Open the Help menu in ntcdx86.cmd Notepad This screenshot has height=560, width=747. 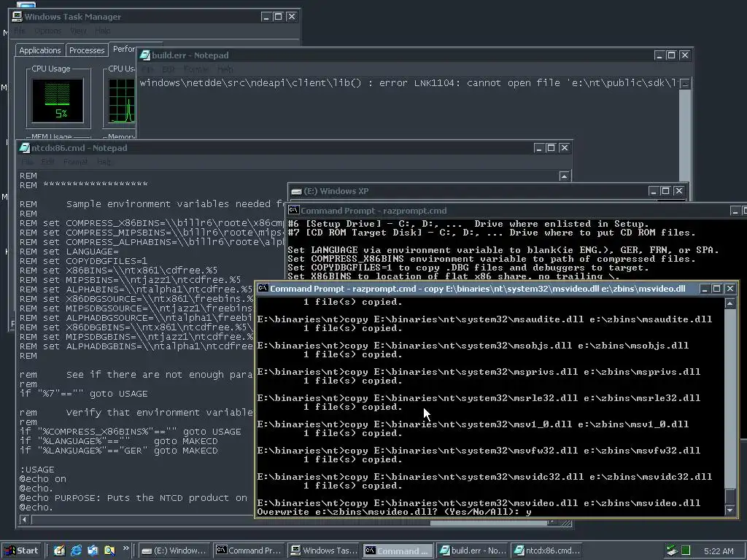coord(104,162)
